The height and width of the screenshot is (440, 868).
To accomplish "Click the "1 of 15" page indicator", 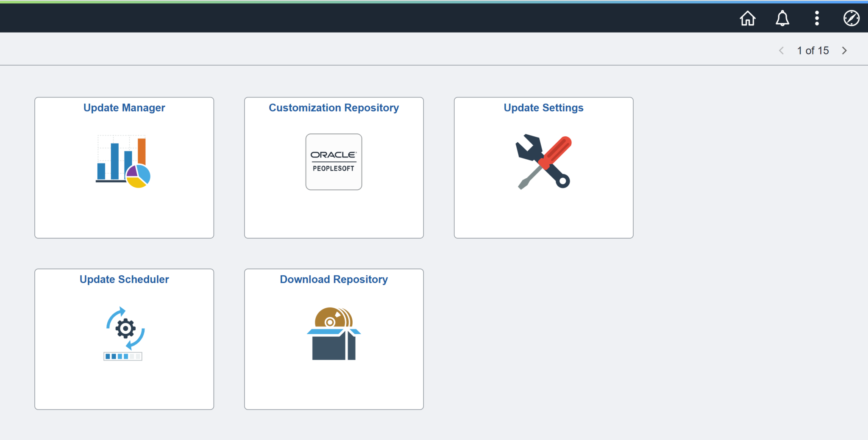I will coord(812,51).
